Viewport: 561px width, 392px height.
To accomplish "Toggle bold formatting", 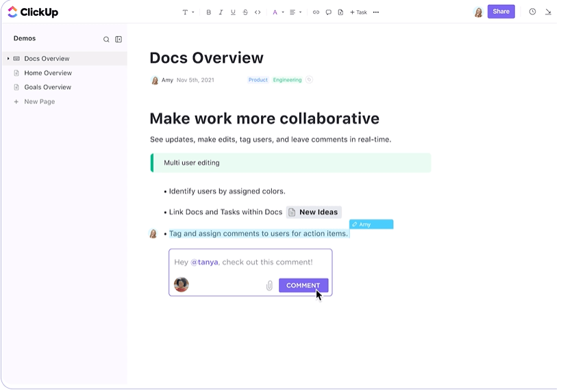I will tap(209, 12).
